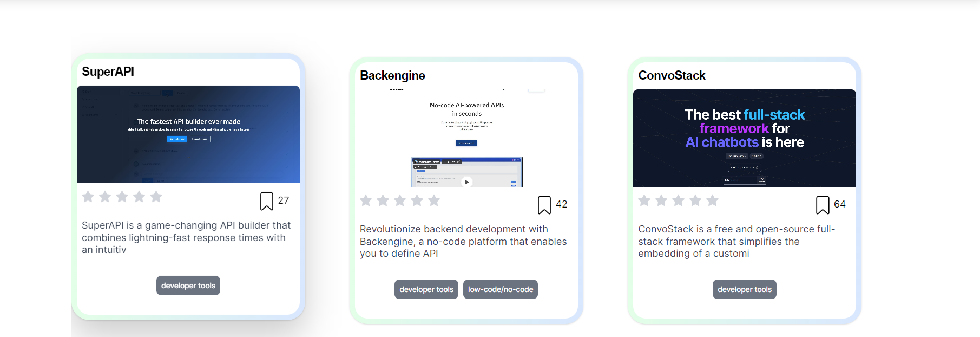Screen dimensions: 980x337
Task: Open the Backengine screenshot thumbnail
Action: pos(466,138)
